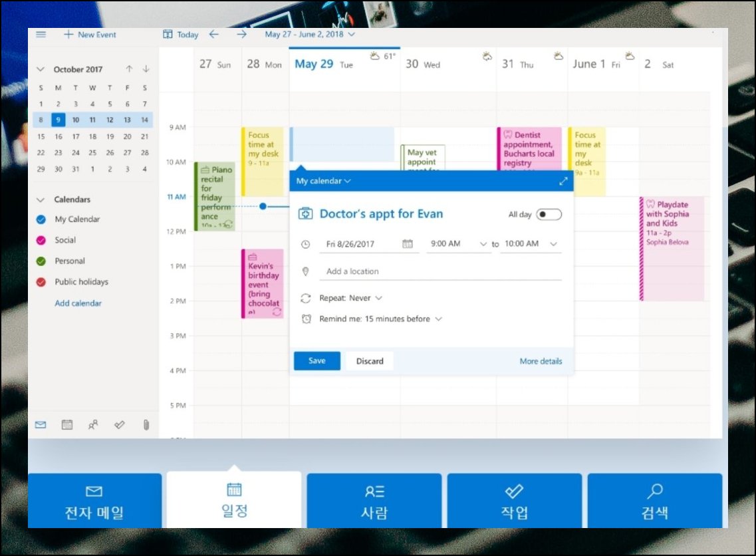Open the hamburger menu icon
Image resolution: width=756 pixels, height=556 pixels.
[41, 34]
